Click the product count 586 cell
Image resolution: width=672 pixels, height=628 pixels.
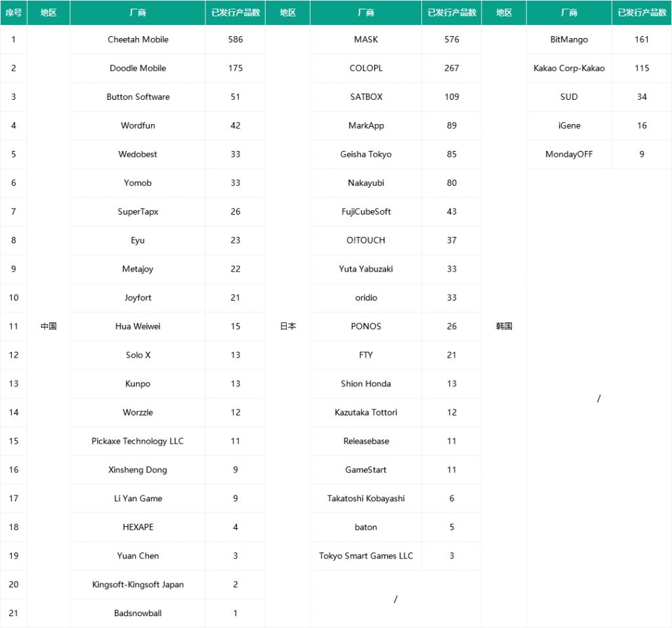point(236,39)
